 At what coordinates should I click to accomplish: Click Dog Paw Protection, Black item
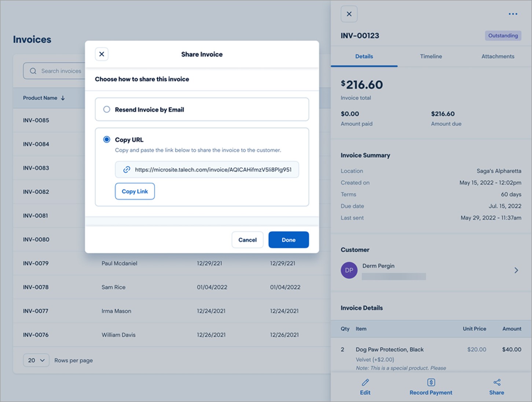pos(390,350)
